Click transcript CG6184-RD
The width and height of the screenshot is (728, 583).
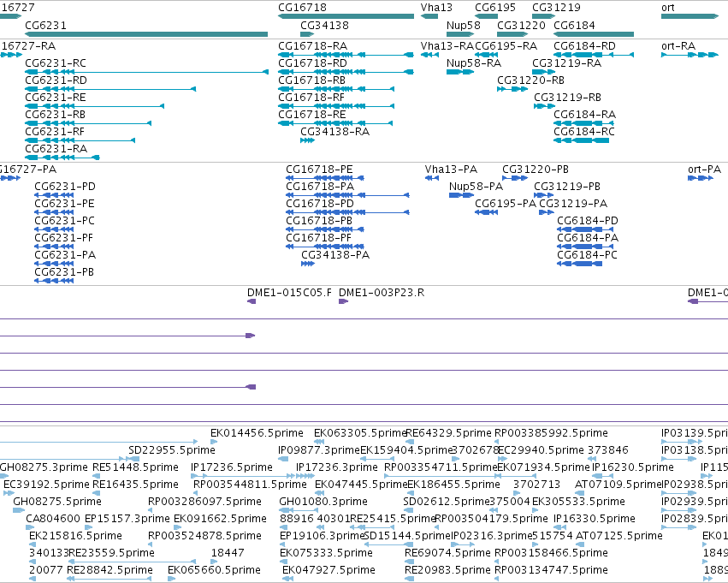click(x=594, y=55)
